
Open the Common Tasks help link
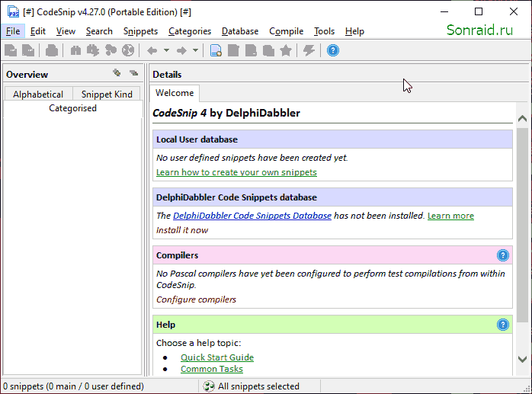(212, 369)
